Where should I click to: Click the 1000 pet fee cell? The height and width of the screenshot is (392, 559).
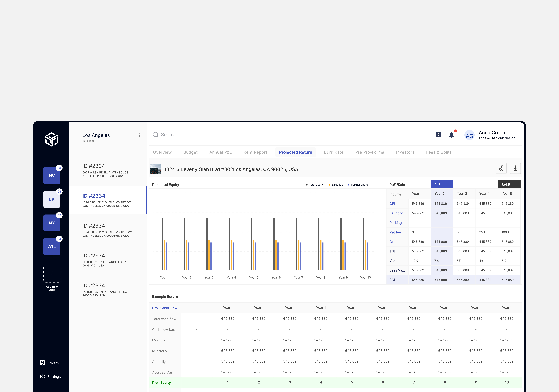[509, 232]
